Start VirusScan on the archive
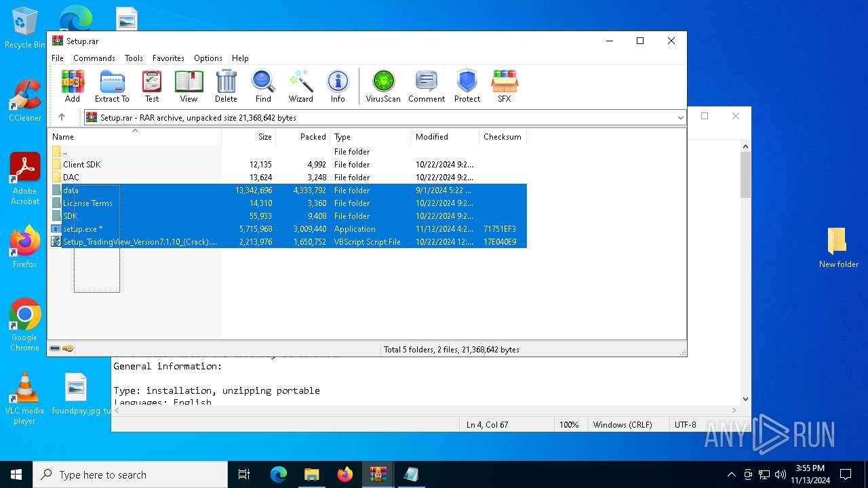 point(383,86)
